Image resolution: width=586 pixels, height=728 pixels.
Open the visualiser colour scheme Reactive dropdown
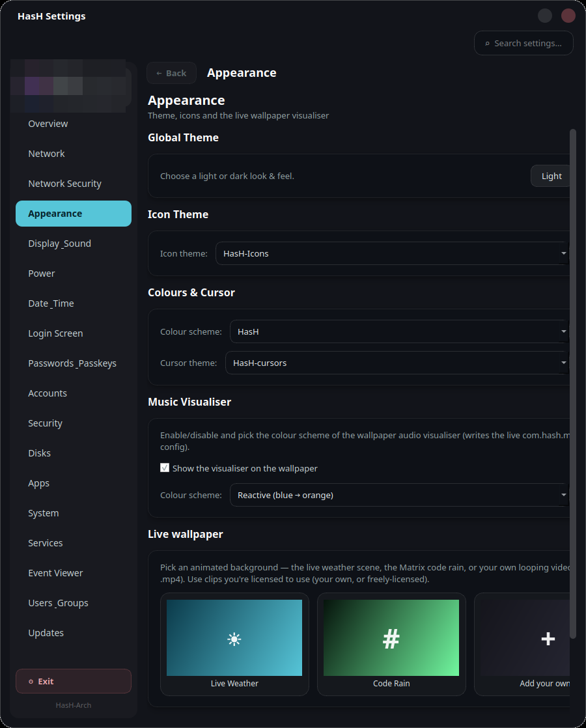point(399,495)
